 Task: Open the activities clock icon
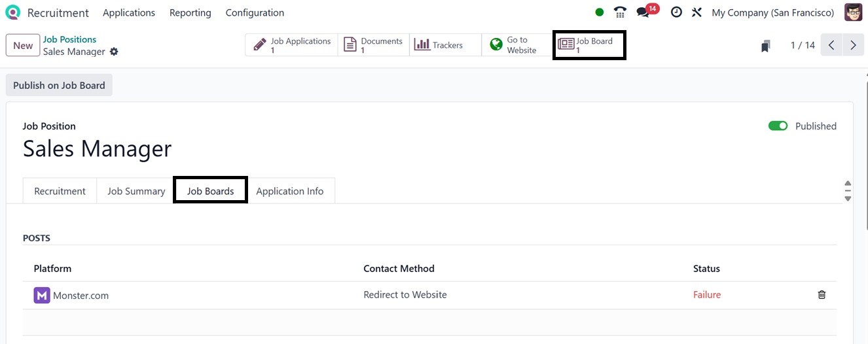tap(676, 12)
